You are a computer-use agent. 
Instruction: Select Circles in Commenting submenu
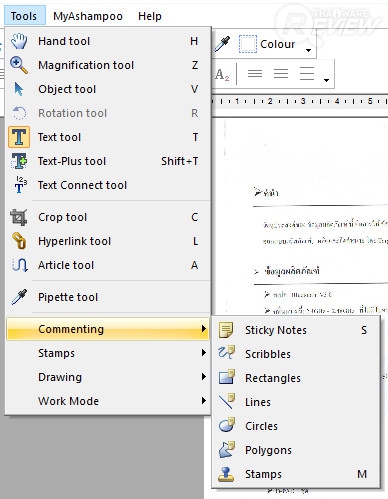coord(296,426)
